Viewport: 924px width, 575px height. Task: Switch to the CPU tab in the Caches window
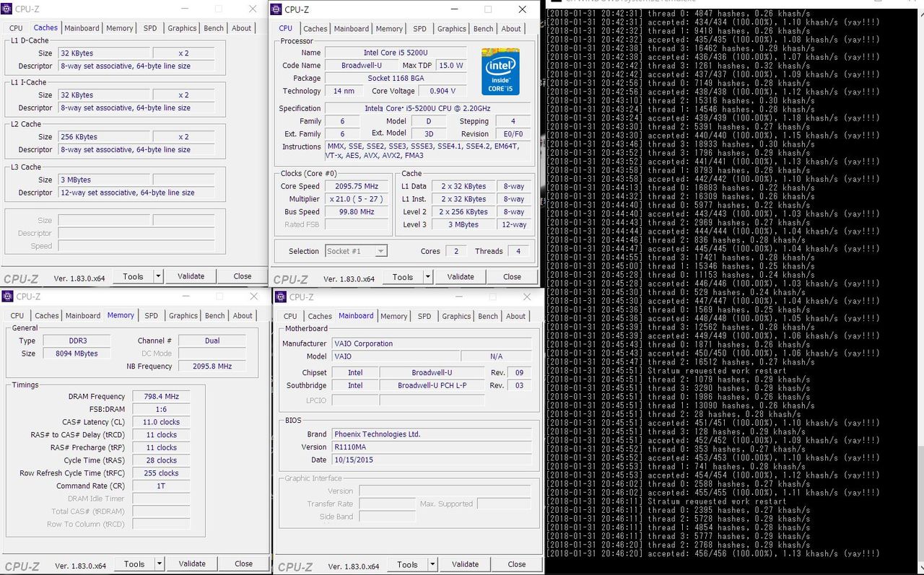16,28
